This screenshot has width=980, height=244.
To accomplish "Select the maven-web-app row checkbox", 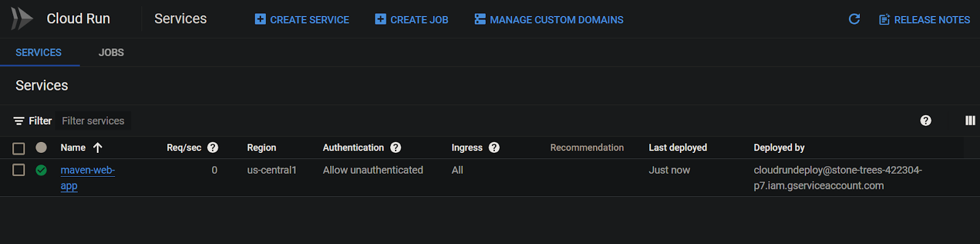I will pos(18,170).
